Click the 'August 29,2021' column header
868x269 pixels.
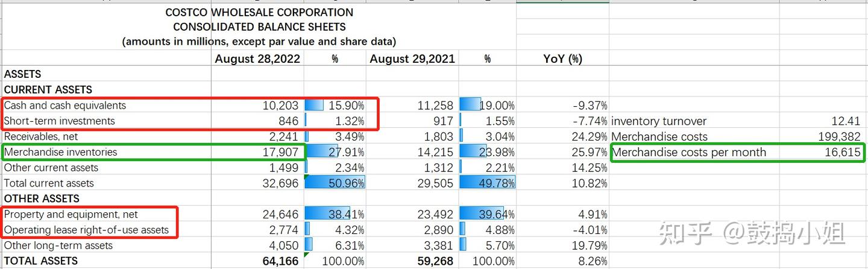(412, 59)
